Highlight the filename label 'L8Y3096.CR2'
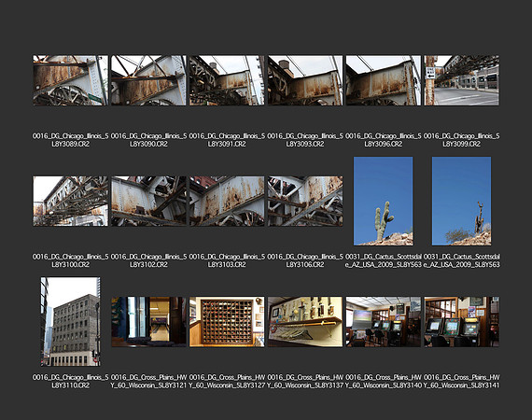 click(x=384, y=144)
